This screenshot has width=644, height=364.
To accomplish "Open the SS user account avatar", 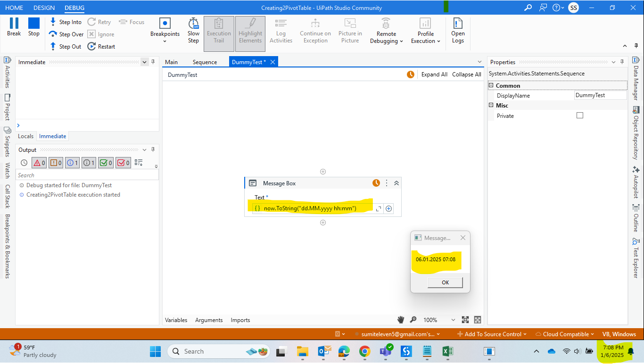I will click(x=573, y=8).
